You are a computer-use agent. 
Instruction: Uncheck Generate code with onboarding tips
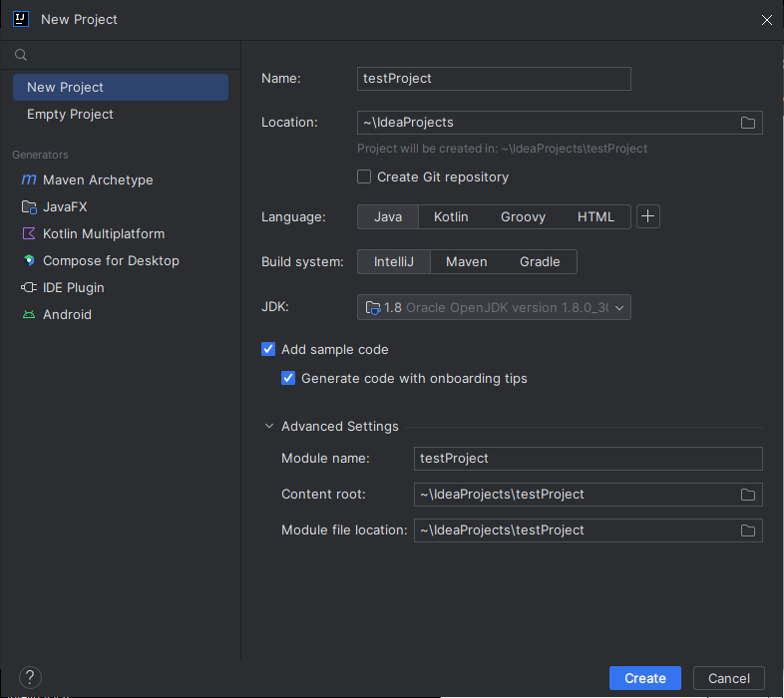click(x=288, y=379)
